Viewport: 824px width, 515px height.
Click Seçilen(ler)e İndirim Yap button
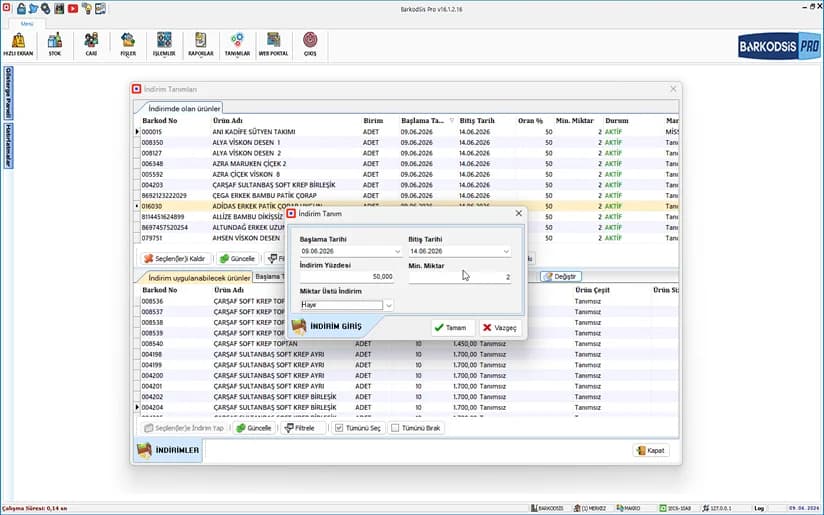(184, 428)
